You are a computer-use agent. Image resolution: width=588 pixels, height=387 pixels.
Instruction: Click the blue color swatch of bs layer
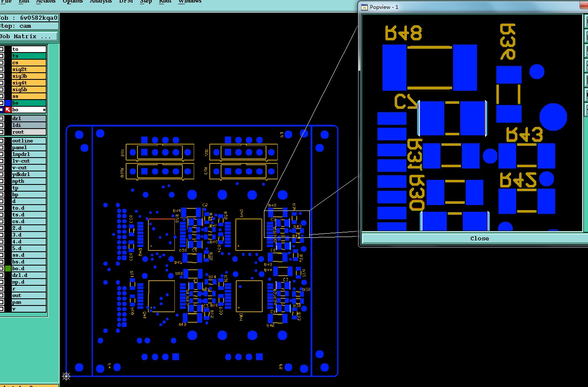[8, 103]
